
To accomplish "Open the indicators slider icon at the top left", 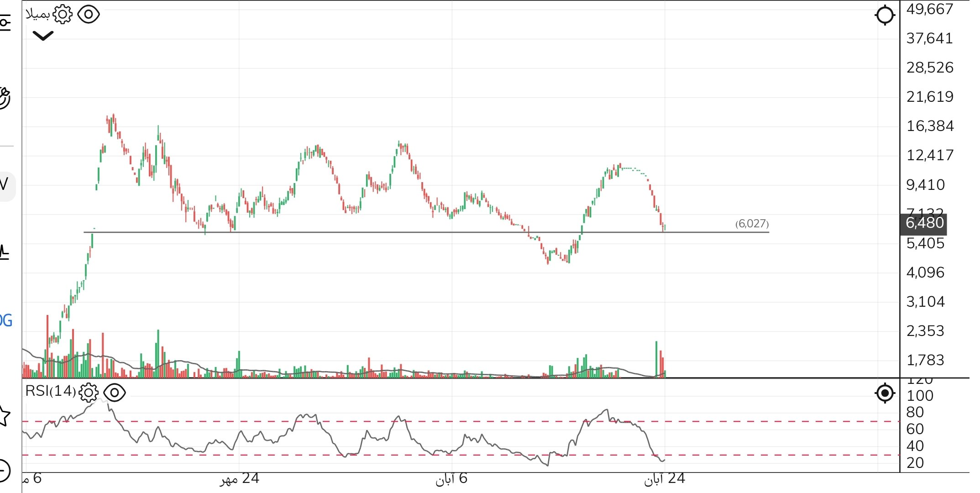I will pyautogui.click(x=4, y=22).
